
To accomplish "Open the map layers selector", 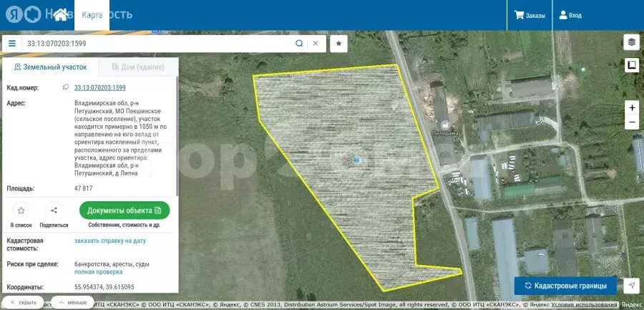I will (x=631, y=42).
